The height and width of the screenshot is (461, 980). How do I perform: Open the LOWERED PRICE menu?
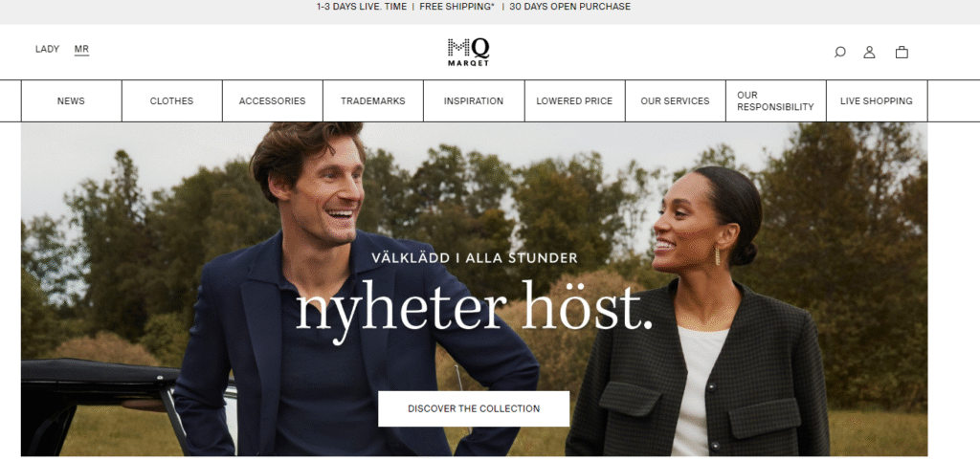click(x=574, y=101)
